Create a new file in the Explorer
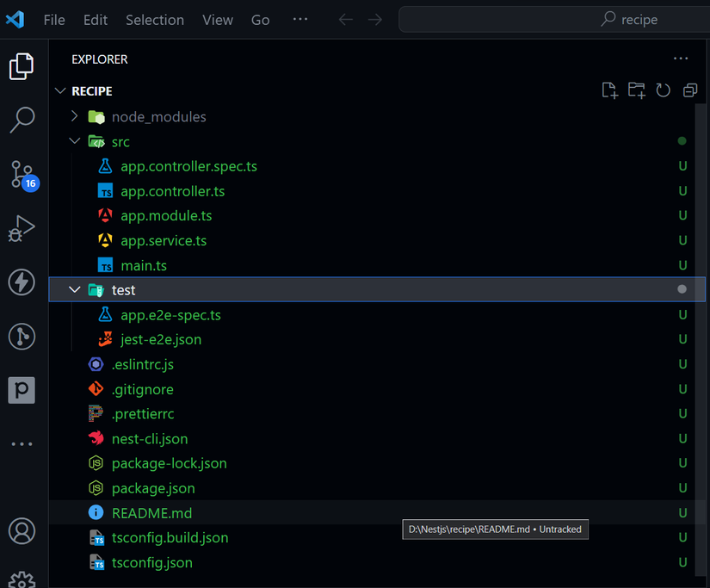710x588 pixels. point(609,90)
